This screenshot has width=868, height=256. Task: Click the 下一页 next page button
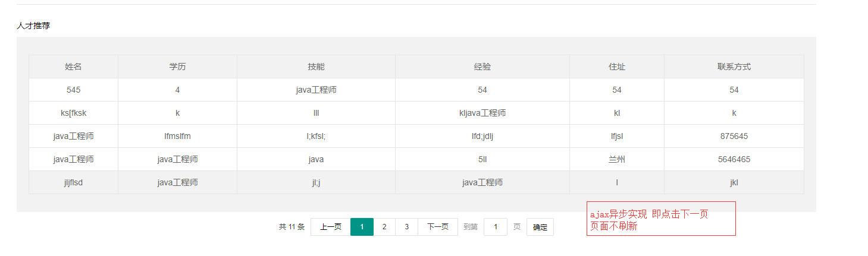click(x=438, y=227)
